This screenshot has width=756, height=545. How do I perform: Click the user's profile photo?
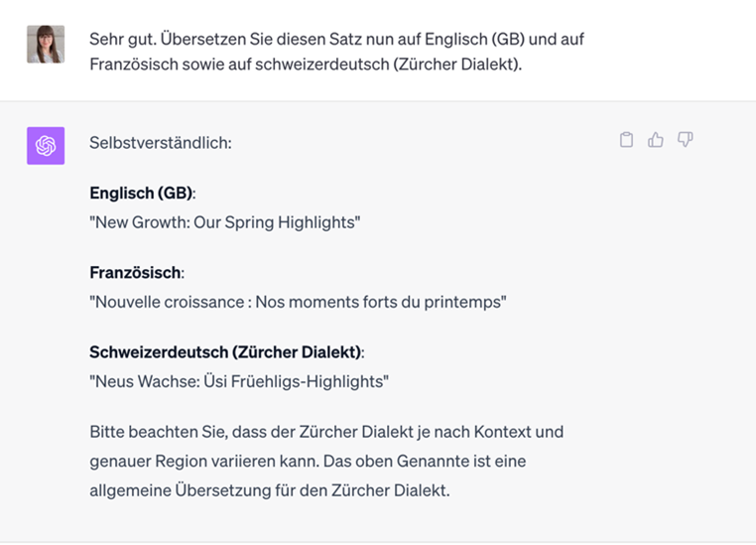46,45
